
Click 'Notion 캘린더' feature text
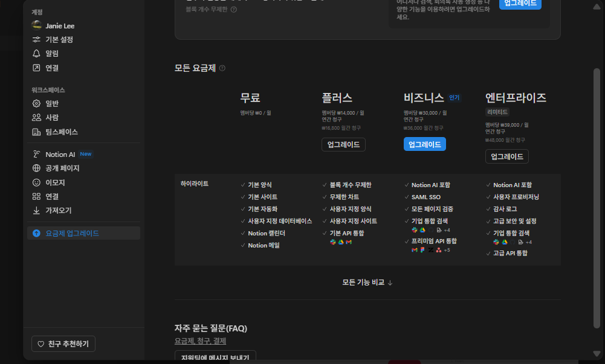(x=267, y=233)
